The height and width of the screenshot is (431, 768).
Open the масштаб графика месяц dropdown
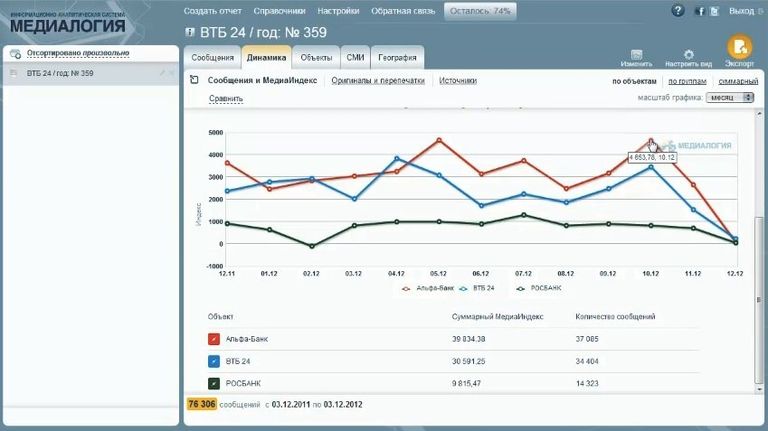729,97
